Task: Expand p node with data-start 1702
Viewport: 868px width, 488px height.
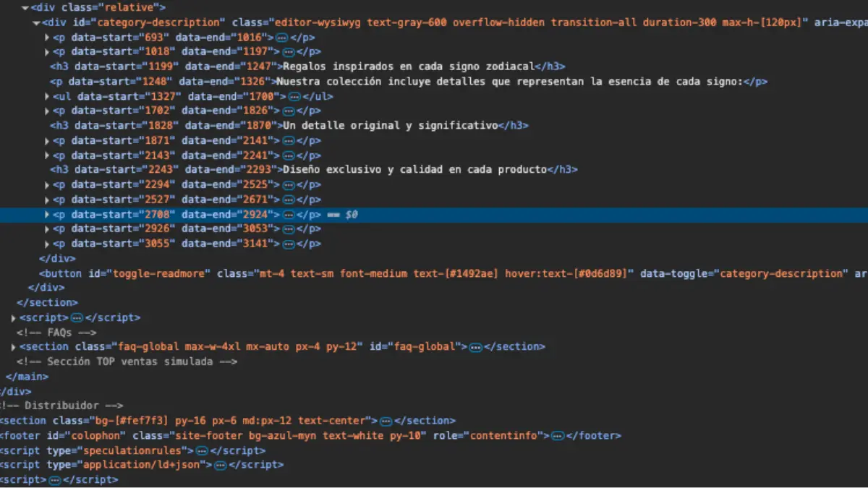Action: coord(47,111)
